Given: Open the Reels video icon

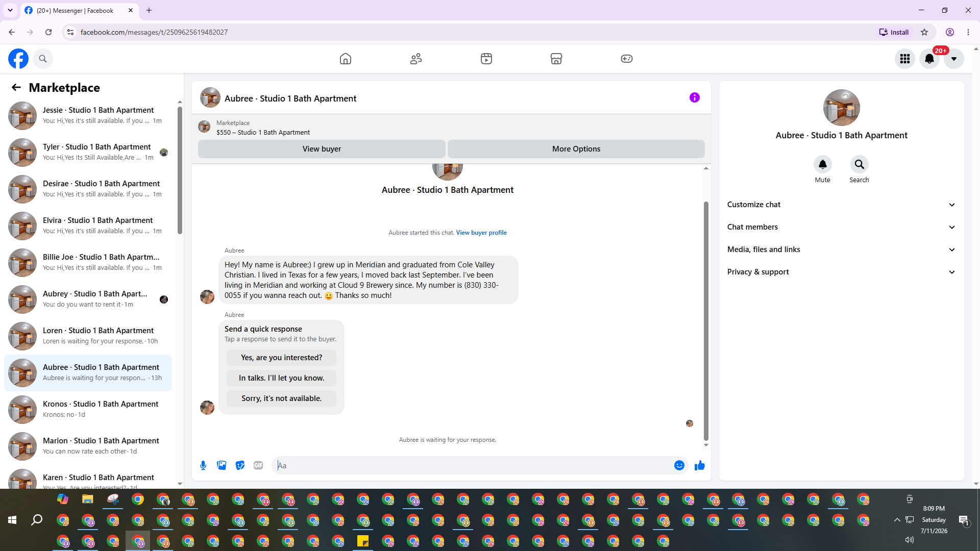Looking at the screenshot, I should tap(486, 59).
